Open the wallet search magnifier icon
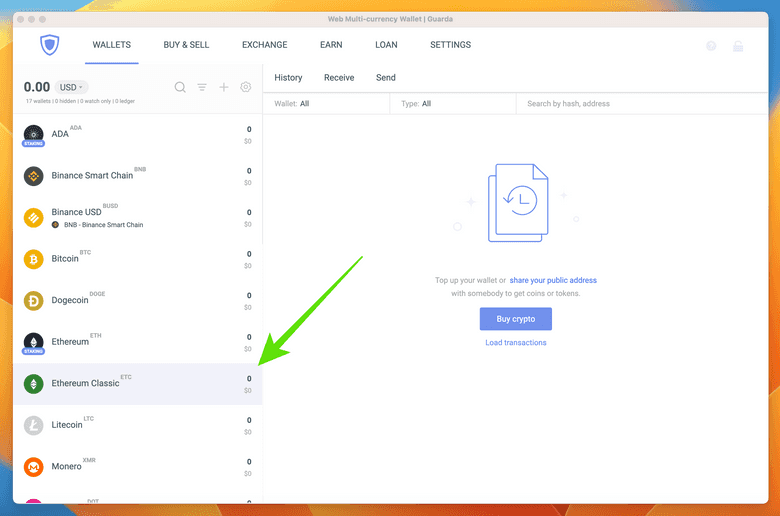 180,87
